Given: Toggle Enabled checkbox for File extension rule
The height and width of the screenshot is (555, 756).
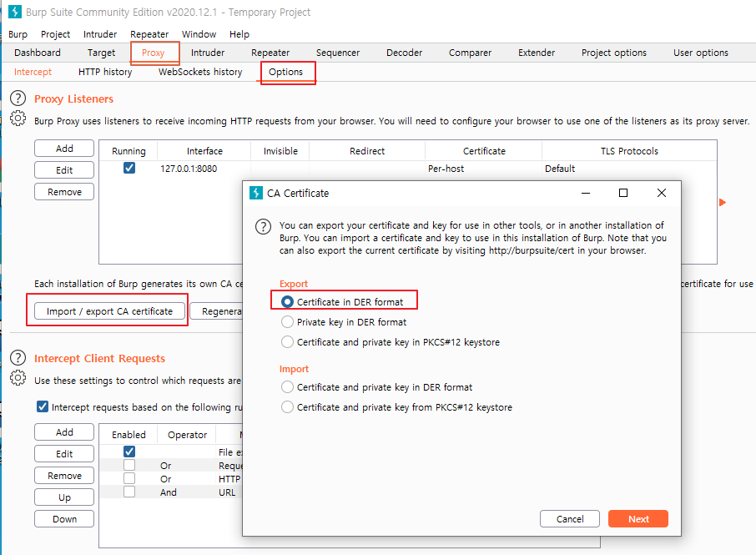Looking at the screenshot, I should click(x=129, y=452).
